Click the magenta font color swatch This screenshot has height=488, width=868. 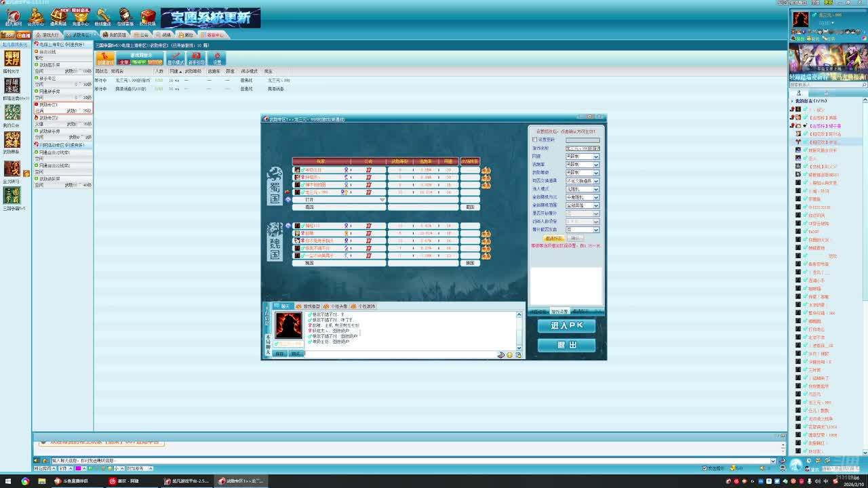click(x=79, y=468)
